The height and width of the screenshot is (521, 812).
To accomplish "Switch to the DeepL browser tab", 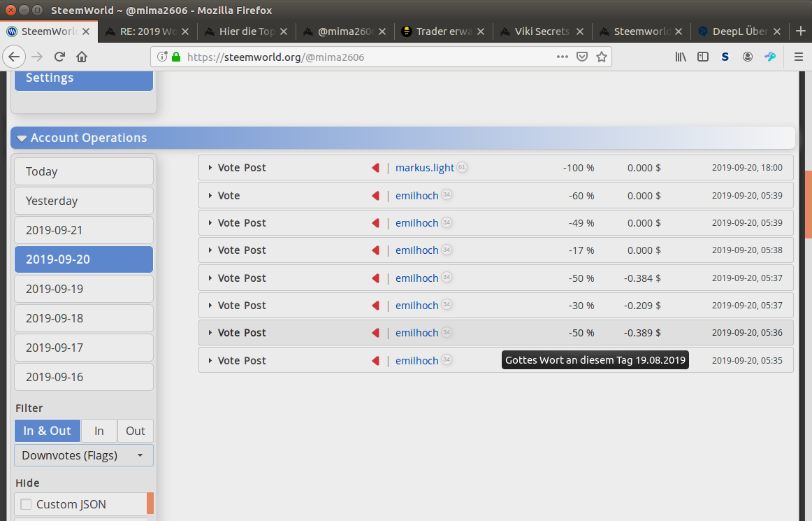I will (739, 31).
